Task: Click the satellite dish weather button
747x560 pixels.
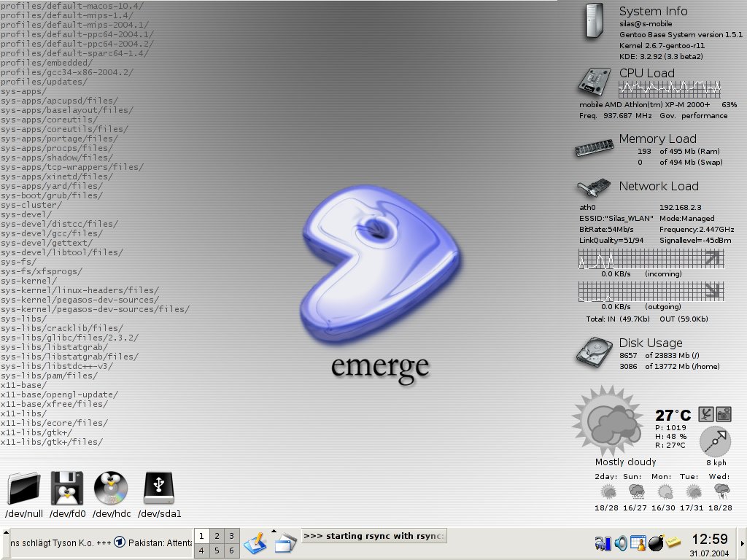Action: [706, 414]
